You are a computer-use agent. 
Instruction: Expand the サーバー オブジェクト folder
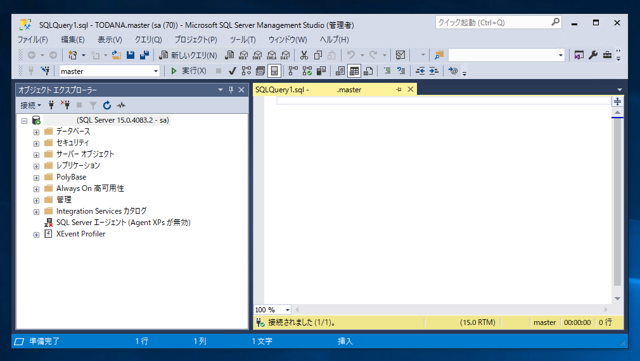36,155
